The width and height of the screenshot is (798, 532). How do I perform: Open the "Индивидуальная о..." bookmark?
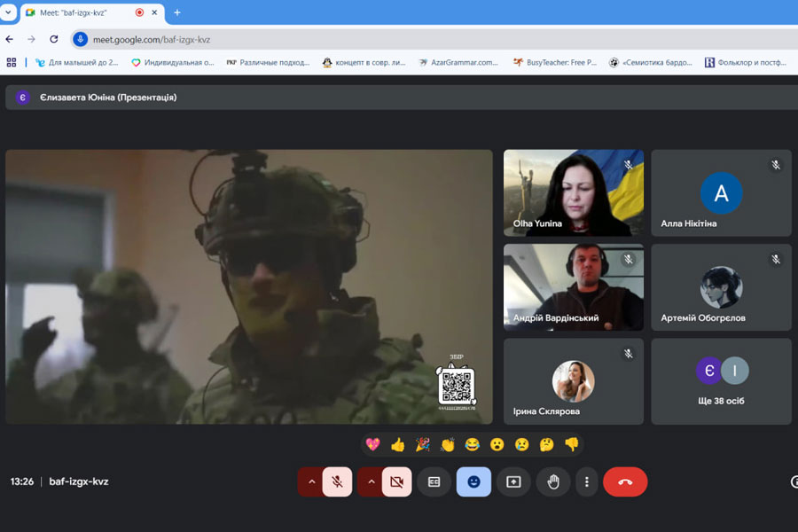[x=173, y=63]
